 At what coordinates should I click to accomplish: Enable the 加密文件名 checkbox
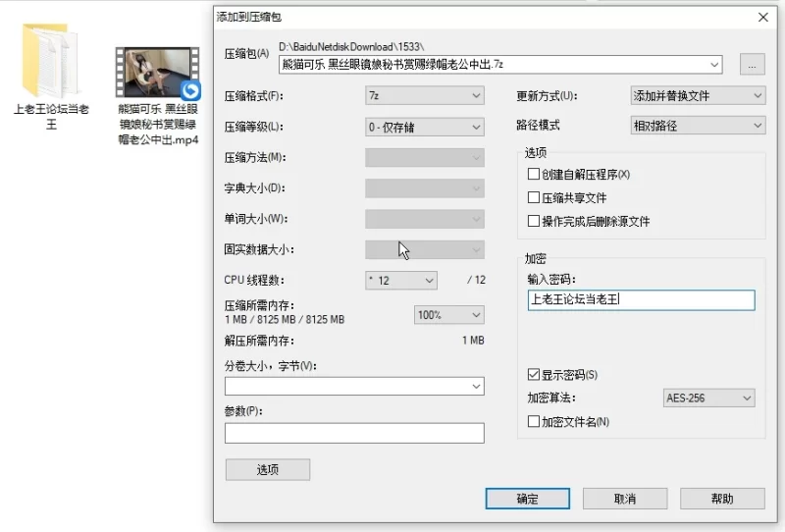(x=534, y=422)
